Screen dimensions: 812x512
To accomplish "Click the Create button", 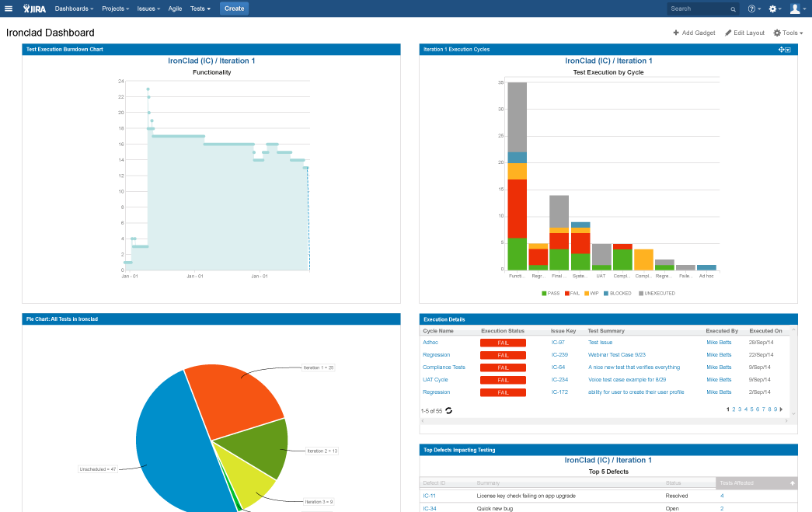I will [234, 9].
